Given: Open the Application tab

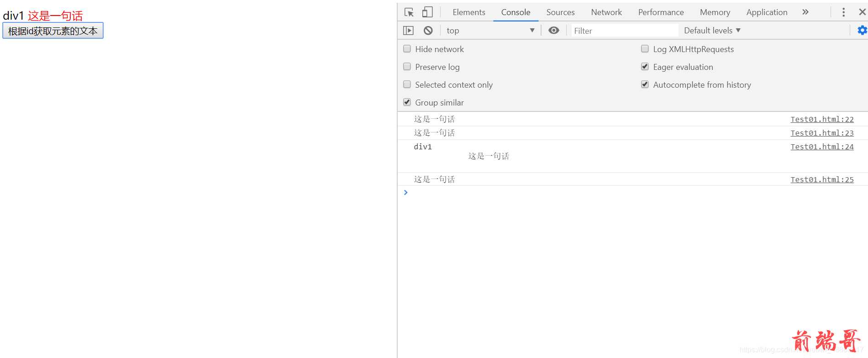Looking at the screenshot, I should click(x=767, y=12).
